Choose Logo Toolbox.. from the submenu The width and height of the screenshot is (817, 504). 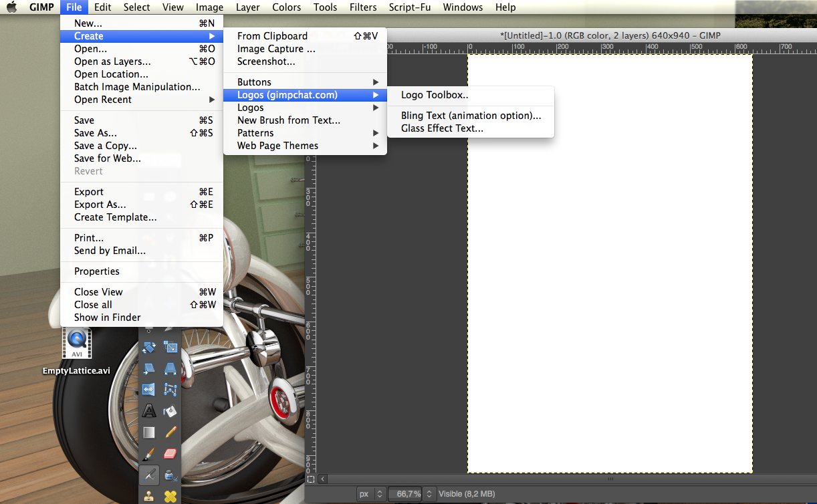[471, 95]
